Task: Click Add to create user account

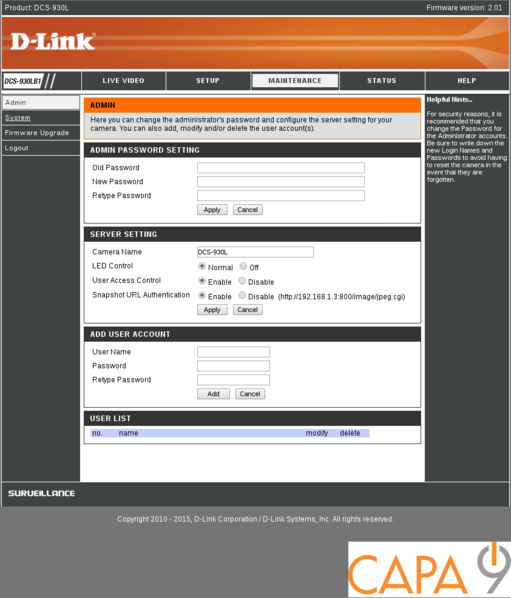Action: click(x=213, y=394)
